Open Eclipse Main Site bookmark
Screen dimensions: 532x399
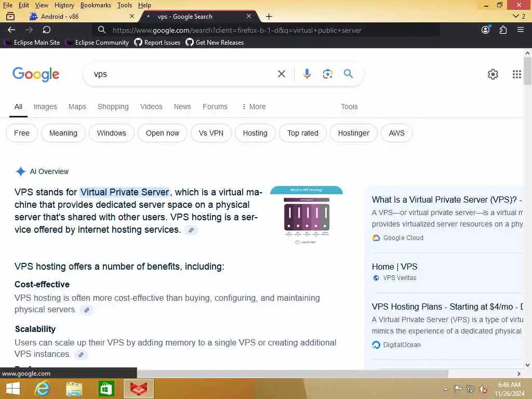[33, 43]
